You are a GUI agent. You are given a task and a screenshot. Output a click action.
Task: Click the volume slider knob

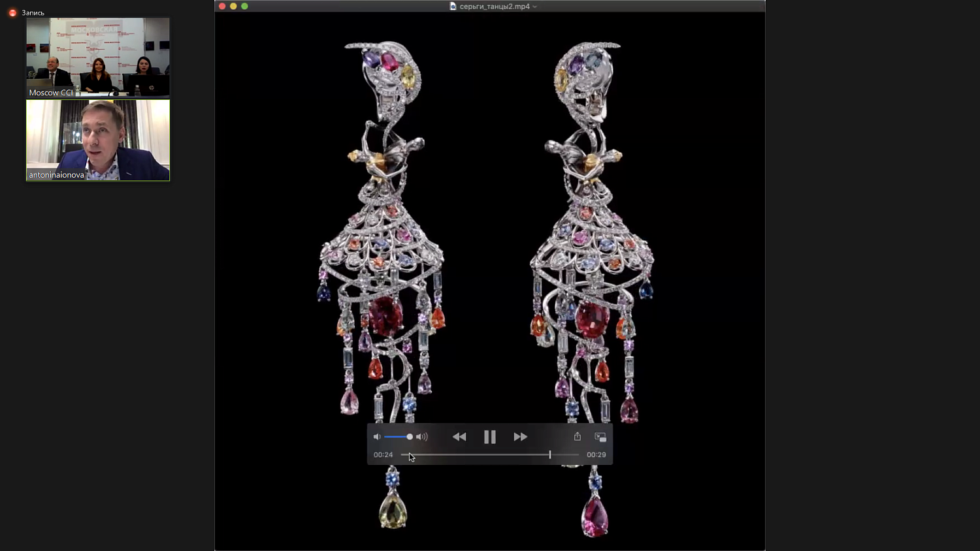(410, 437)
